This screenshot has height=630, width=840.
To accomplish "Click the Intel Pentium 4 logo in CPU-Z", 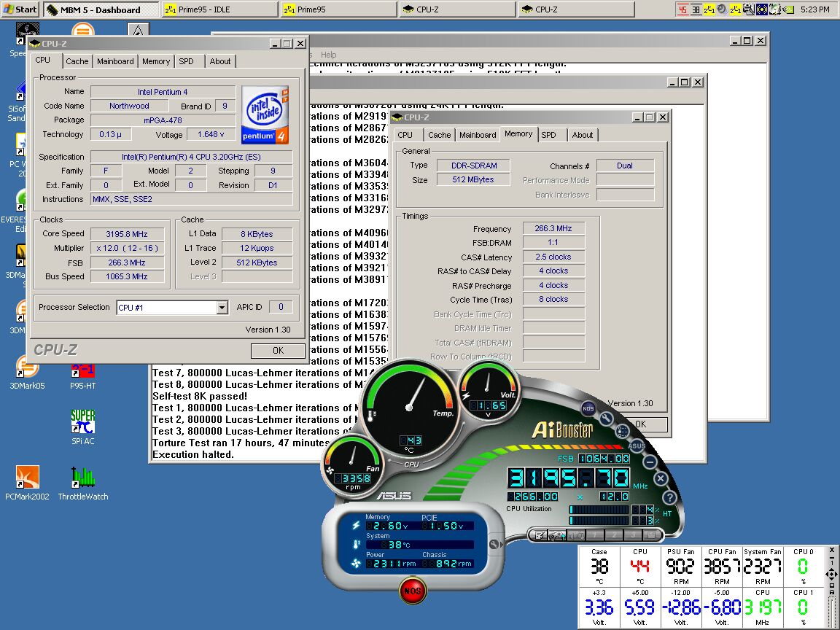I will click(x=265, y=114).
